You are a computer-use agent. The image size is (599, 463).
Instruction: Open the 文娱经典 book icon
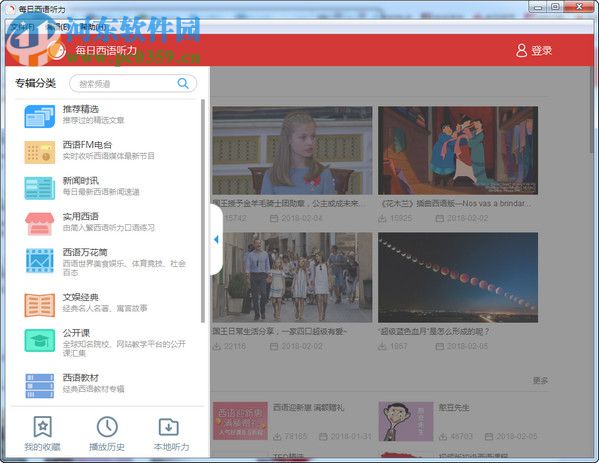pyautogui.click(x=39, y=305)
